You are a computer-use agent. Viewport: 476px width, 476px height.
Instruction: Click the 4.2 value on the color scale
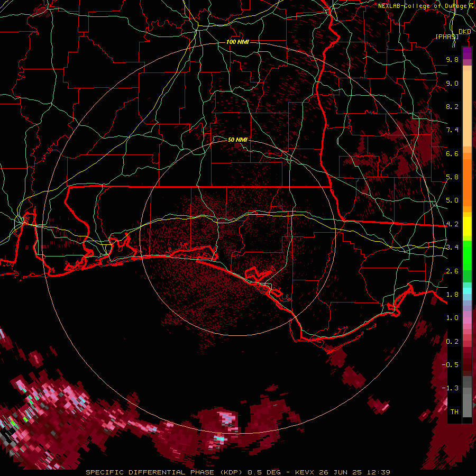tap(452, 224)
